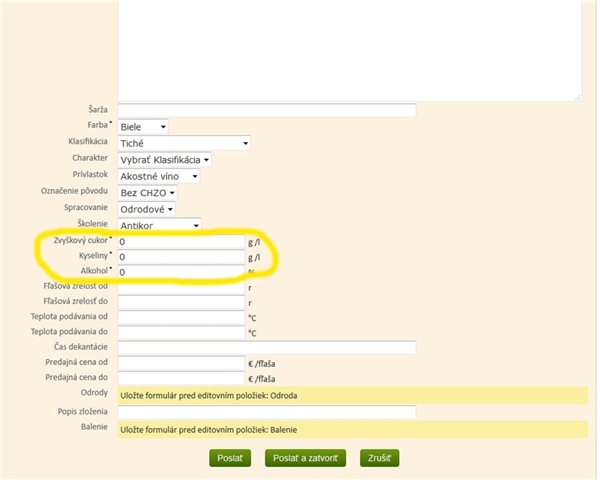Click the Odrody label
Screen dimensions: 600x480
coord(94,393)
